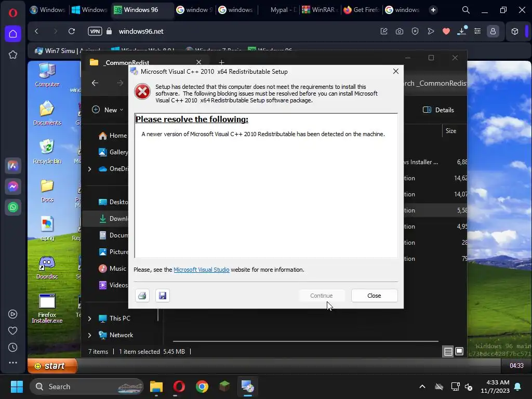Open sidebar heart Pinboards icon
This screenshot has height=399, width=532.
coord(13,331)
